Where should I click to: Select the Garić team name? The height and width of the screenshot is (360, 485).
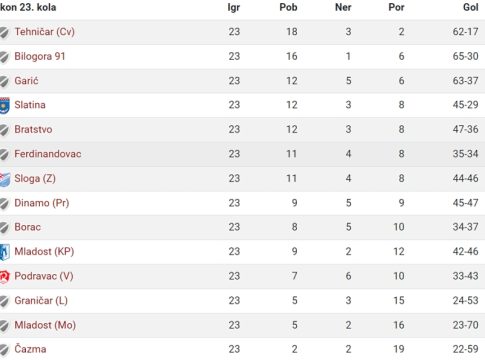click(26, 80)
